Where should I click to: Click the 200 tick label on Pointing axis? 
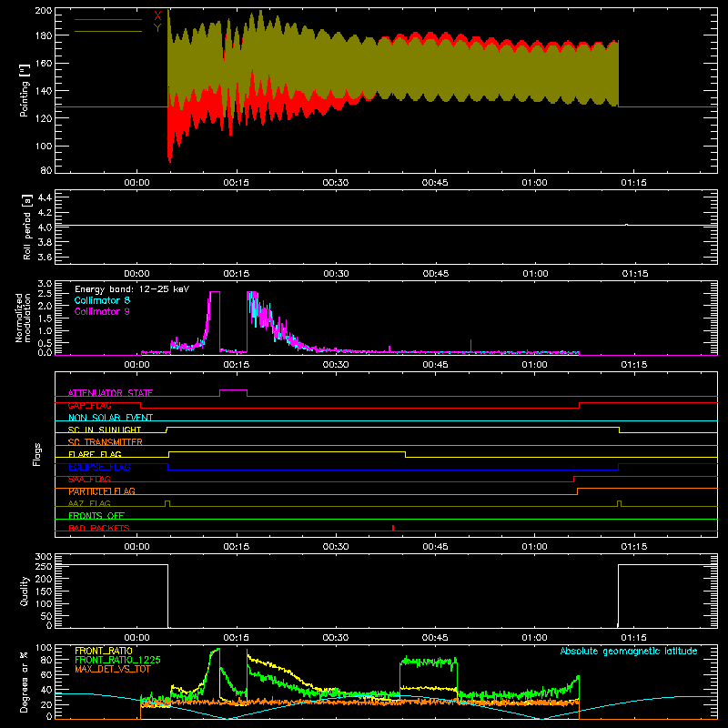pyautogui.click(x=44, y=11)
